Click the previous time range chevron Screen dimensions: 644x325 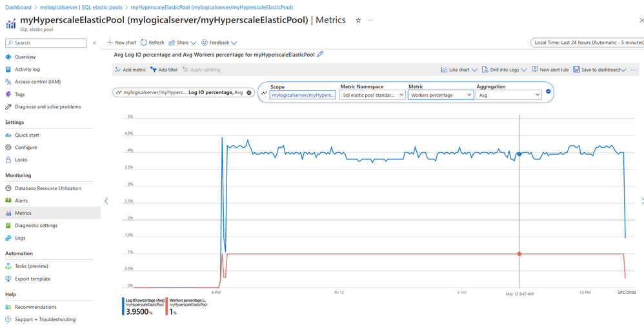106,201
